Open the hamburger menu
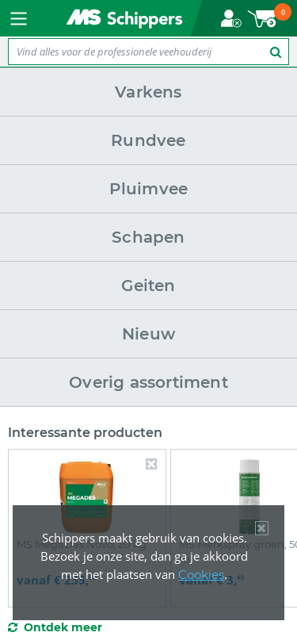This screenshot has width=297, height=644. point(18,18)
